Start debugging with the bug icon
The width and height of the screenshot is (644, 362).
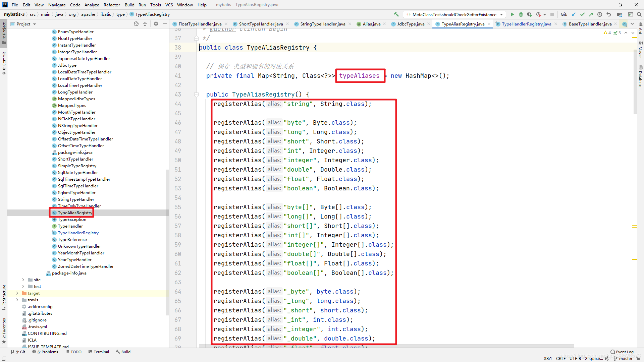pos(521,14)
